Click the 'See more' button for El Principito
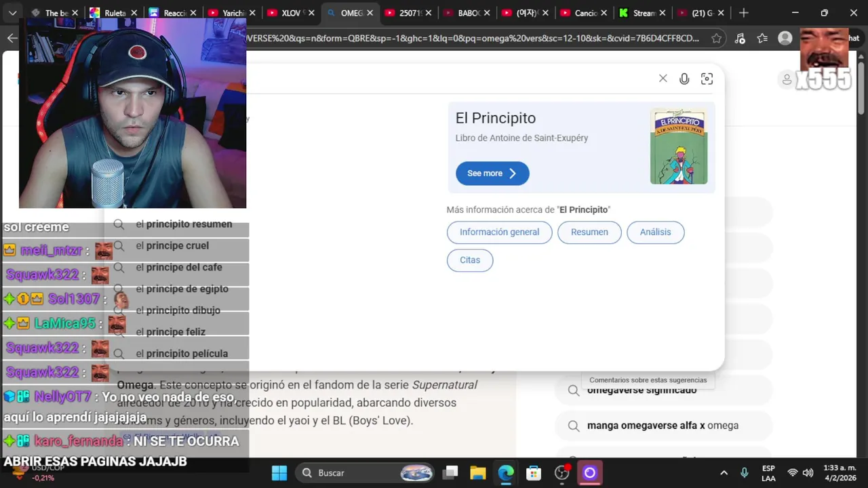Viewport: 868px width, 488px height. (492, 173)
